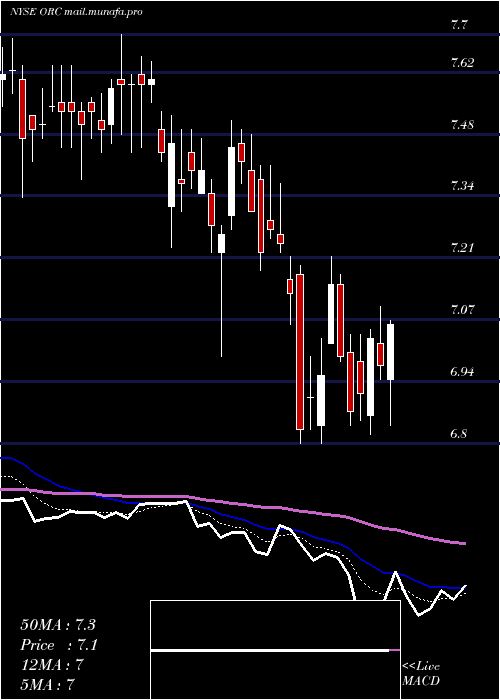The height and width of the screenshot is (700, 500).
Task: Click the <<Live MACD label
Action: coord(421,674)
